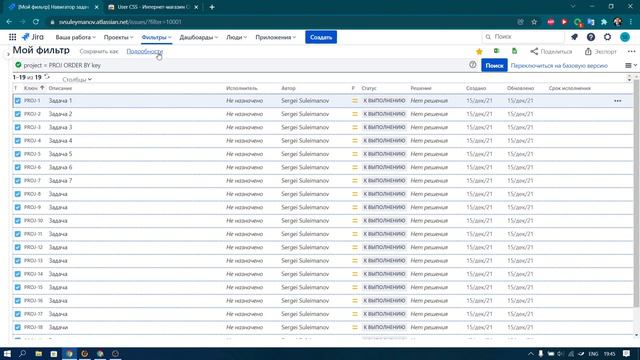640x360 pixels.
Task: Open Jira settings gear icon
Action: click(607, 37)
